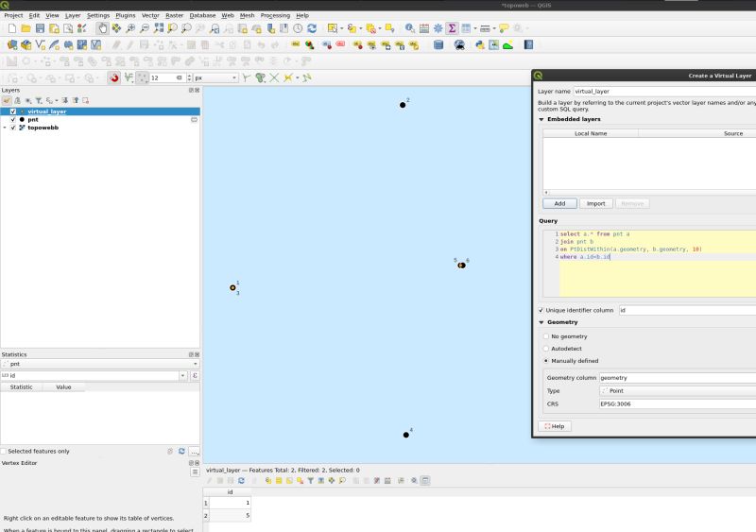Open the Data Source Manager icon
This screenshot has width=756, height=532.
(x=12, y=45)
